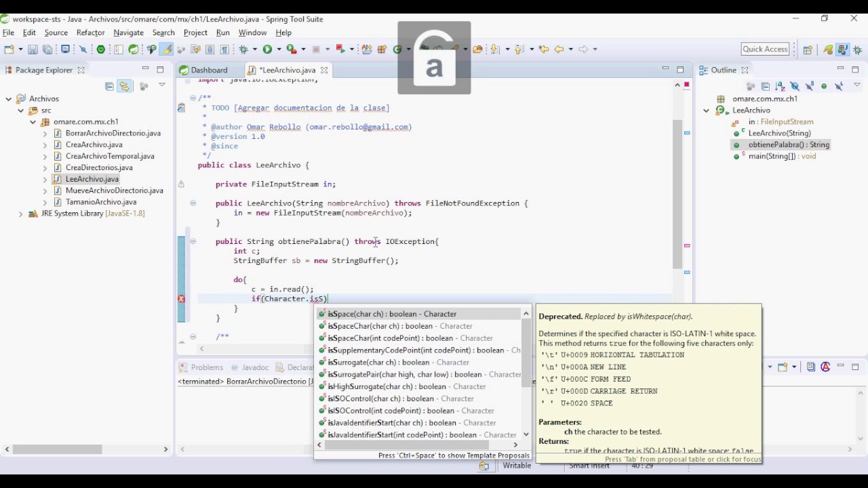Image resolution: width=868 pixels, height=488 pixels.
Task: Run the program with green Run button
Action: 267,49
